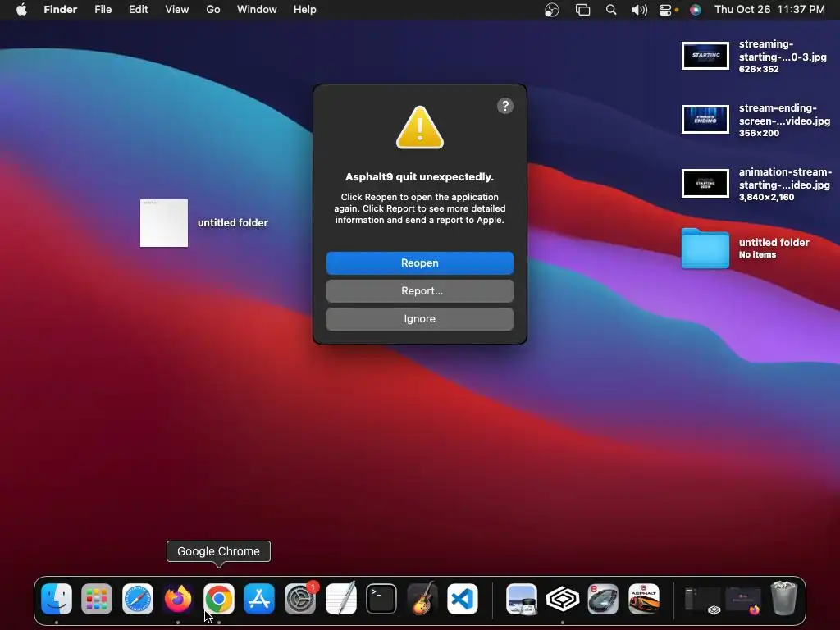Open Finder from the Dock
This screenshot has width=840, height=630.
57,599
